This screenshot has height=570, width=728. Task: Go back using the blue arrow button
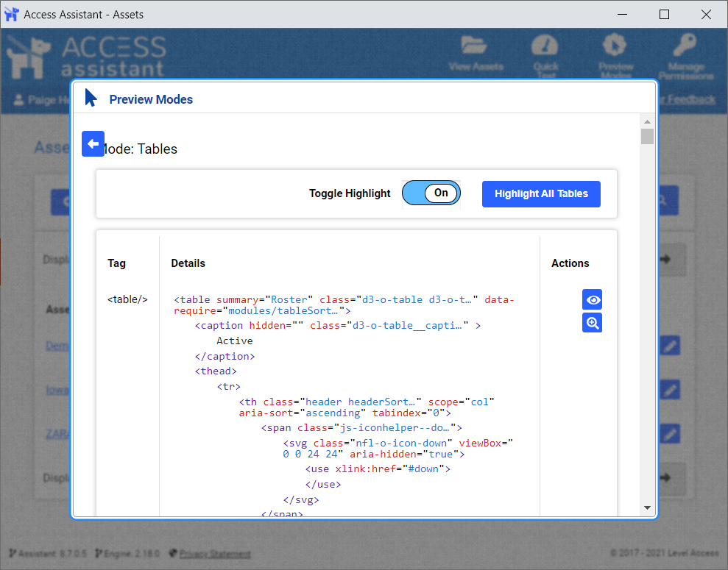(93, 143)
